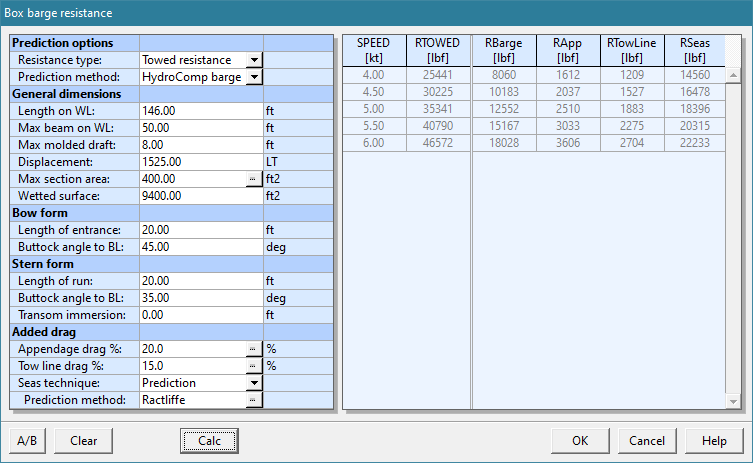Click the Transom immersion value field
Image resolution: width=753 pixels, height=463 pixels.
click(200, 315)
